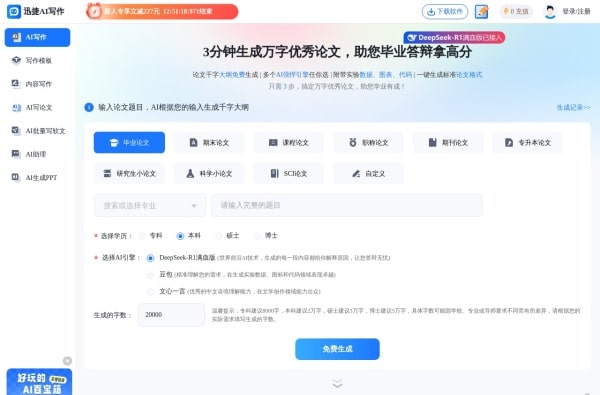This screenshot has height=395, width=600.
Task: Click the DeepSeek-R1满血版已接入 badge
Action: pos(454,38)
